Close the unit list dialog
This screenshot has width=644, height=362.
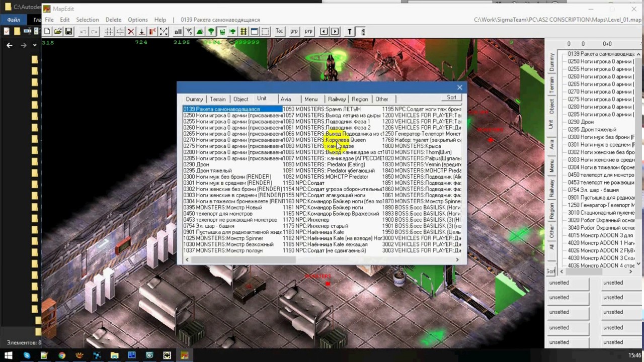pyautogui.click(x=459, y=87)
